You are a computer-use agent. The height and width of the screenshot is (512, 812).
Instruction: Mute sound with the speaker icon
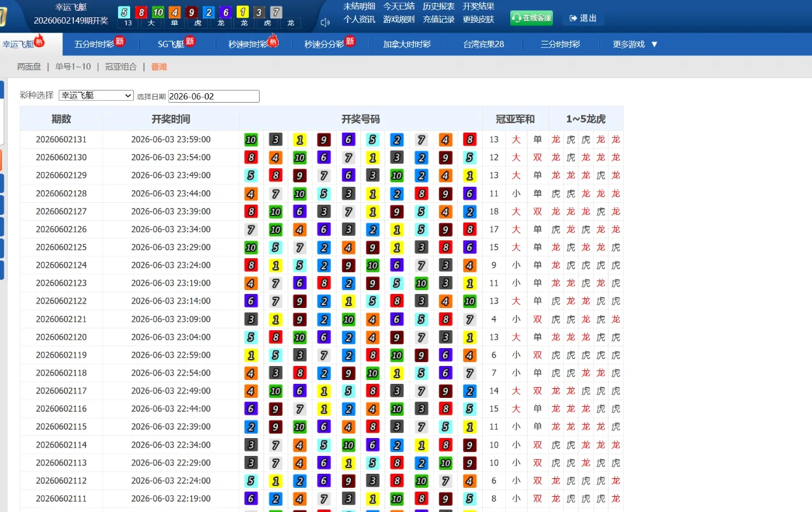point(325,22)
